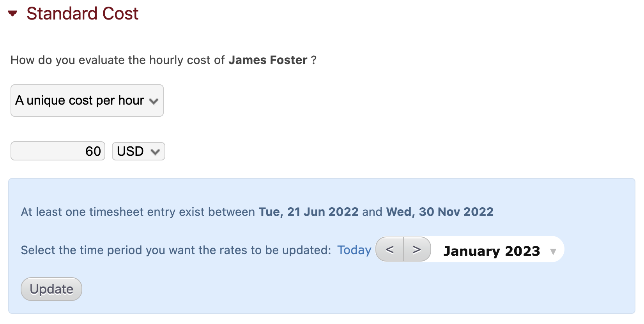Click the "How do you evaluate" question text
644x324 pixels.
tap(117, 60)
